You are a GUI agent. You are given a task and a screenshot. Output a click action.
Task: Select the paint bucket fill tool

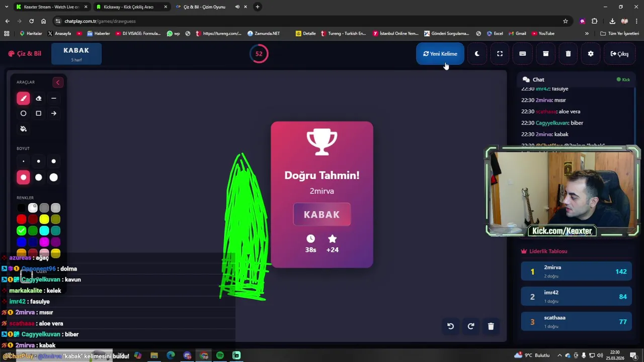coord(23,129)
